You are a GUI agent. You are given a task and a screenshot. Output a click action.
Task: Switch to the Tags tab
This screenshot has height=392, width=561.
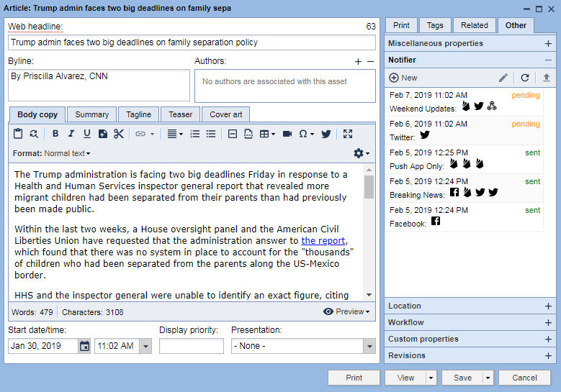click(435, 25)
